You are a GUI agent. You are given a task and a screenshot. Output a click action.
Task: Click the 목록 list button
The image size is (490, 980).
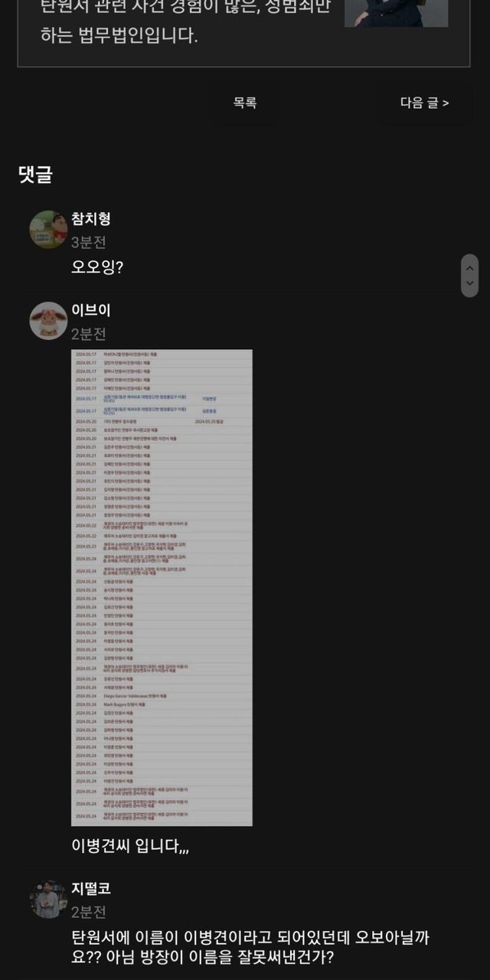(245, 103)
